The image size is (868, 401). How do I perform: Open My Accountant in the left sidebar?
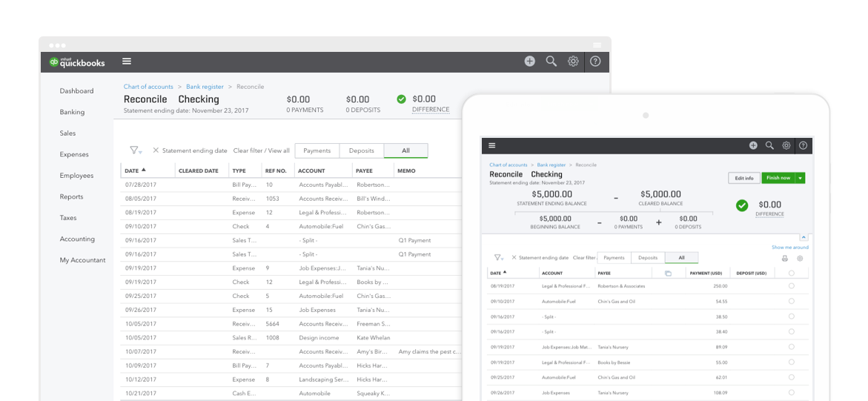[x=82, y=260]
